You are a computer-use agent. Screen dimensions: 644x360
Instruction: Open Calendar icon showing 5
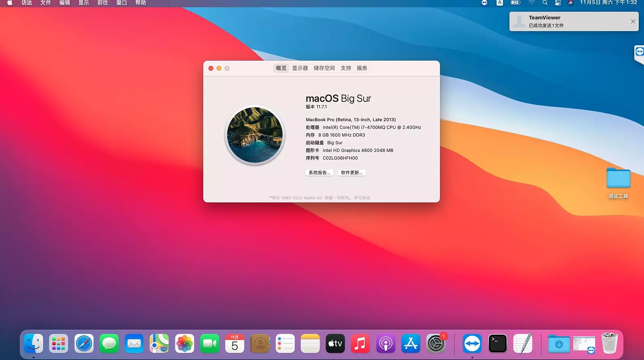pos(235,344)
